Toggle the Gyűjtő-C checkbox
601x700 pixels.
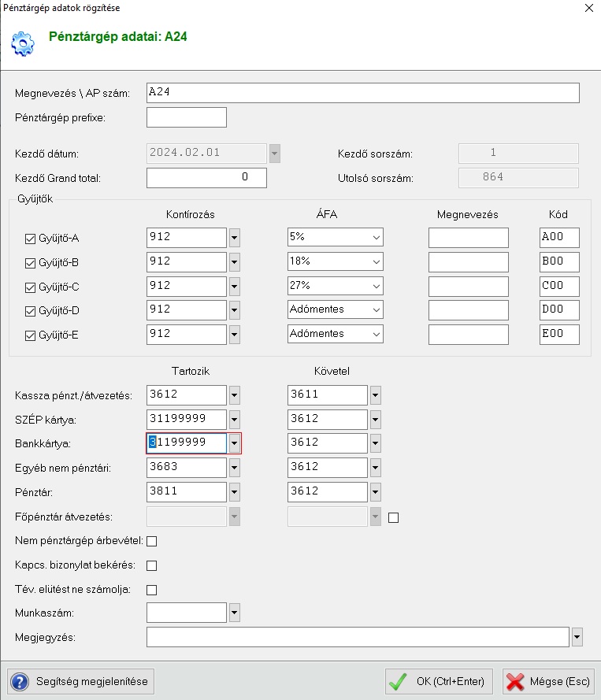point(32,287)
